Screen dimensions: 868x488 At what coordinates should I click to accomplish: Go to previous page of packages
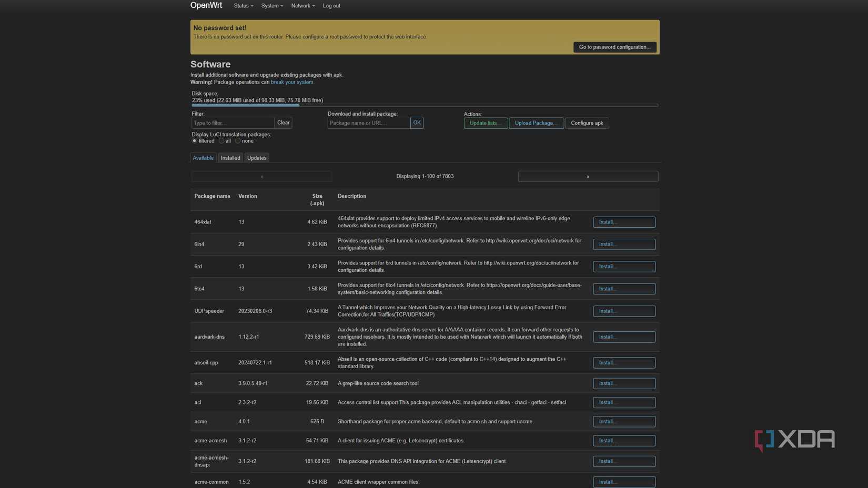click(262, 177)
